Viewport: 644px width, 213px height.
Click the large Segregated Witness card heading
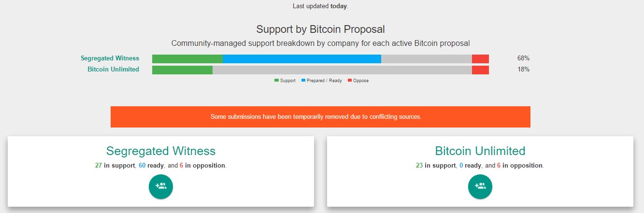click(161, 151)
